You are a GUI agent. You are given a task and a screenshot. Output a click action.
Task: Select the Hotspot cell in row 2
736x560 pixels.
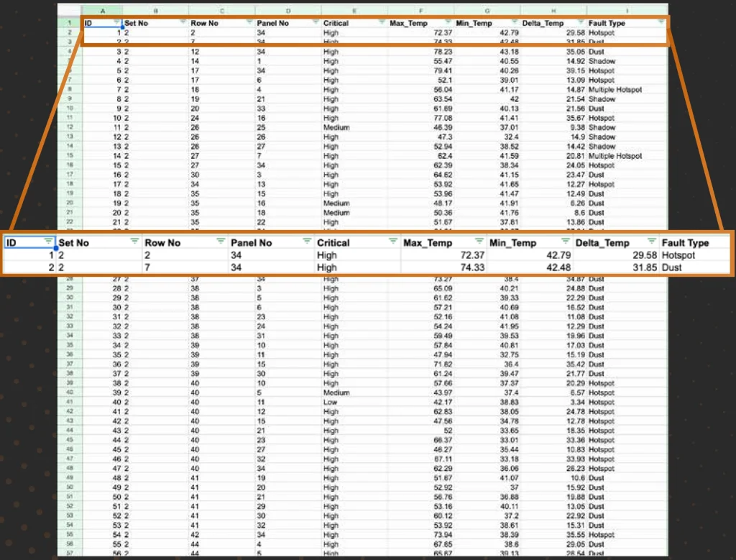coord(602,32)
